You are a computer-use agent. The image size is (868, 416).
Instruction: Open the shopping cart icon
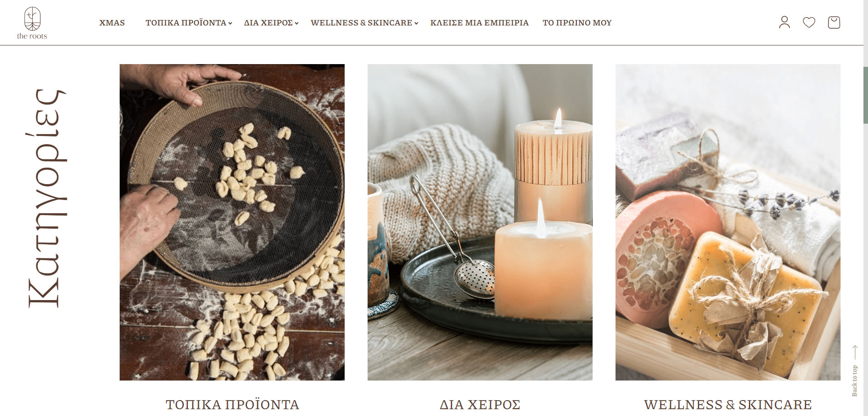[x=834, y=22]
